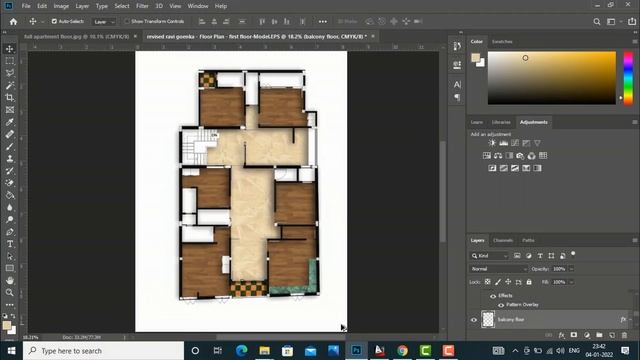The image size is (640, 360).
Task: Click the Windows search box
Action: [x=103, y=351]
